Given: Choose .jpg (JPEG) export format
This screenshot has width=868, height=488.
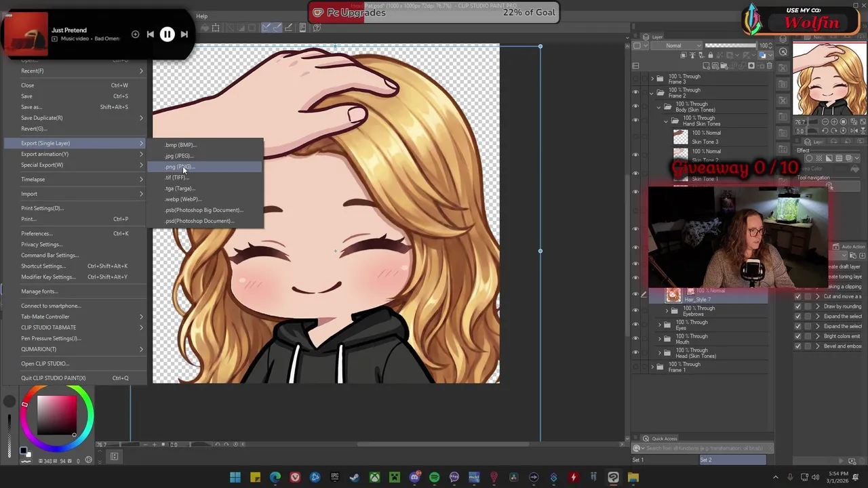Looking at the screenshot, I should 204,156.
